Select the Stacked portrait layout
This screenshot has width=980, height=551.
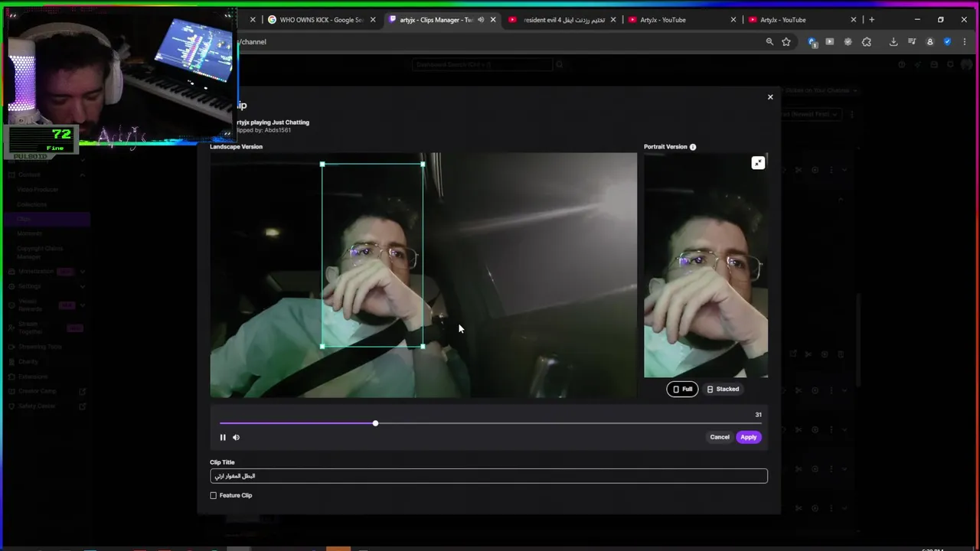(x=723, y=389)
